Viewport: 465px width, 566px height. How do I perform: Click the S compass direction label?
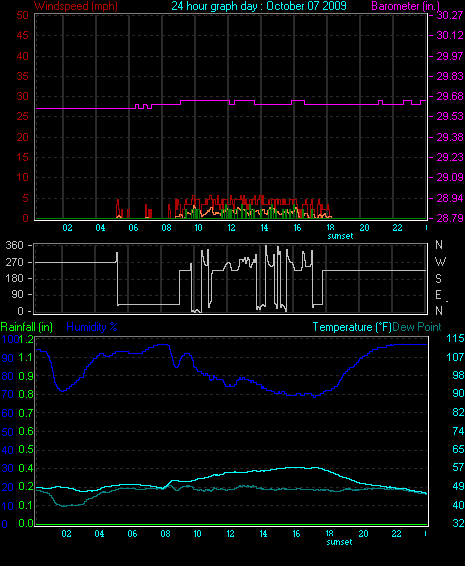(x=438, y=279)
